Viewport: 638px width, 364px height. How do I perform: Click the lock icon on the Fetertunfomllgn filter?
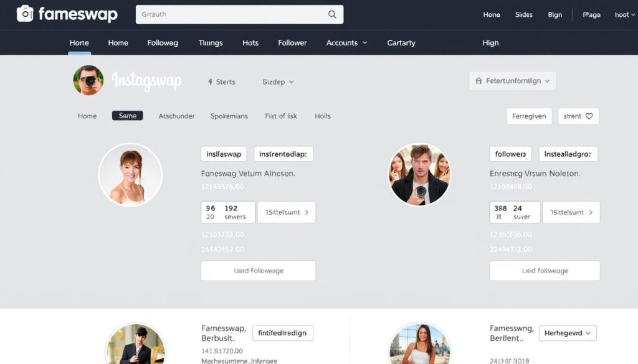coord(477,80)
